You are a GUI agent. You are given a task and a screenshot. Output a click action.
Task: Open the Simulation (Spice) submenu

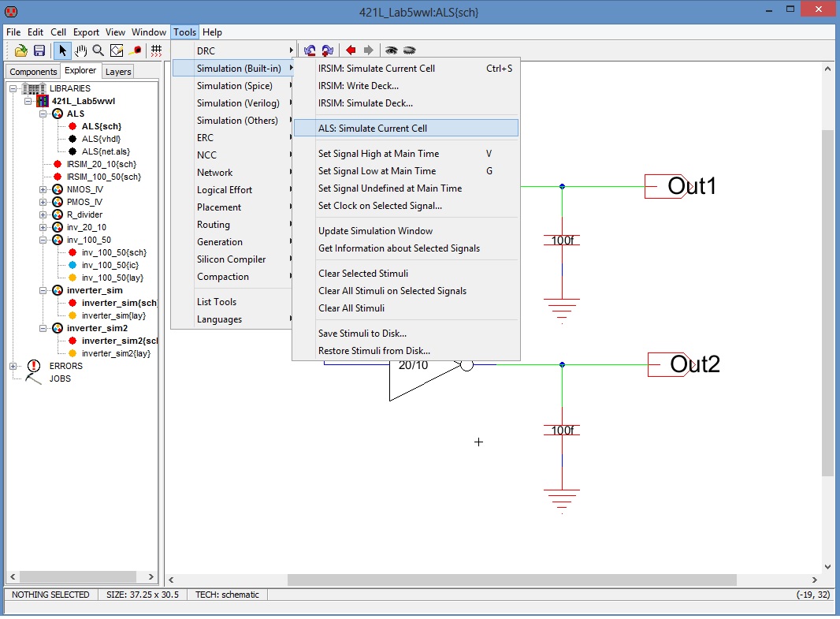click(235, 86)
